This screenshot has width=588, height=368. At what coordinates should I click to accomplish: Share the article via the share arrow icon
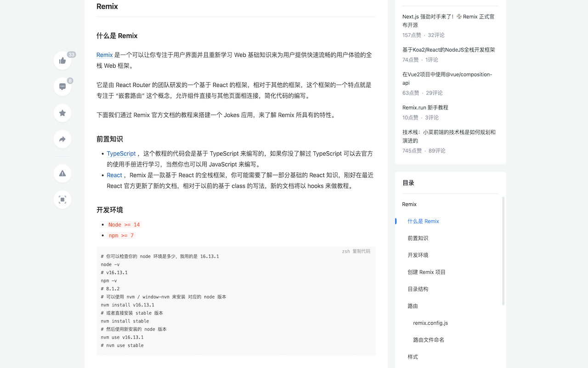(x=62, y=139)
